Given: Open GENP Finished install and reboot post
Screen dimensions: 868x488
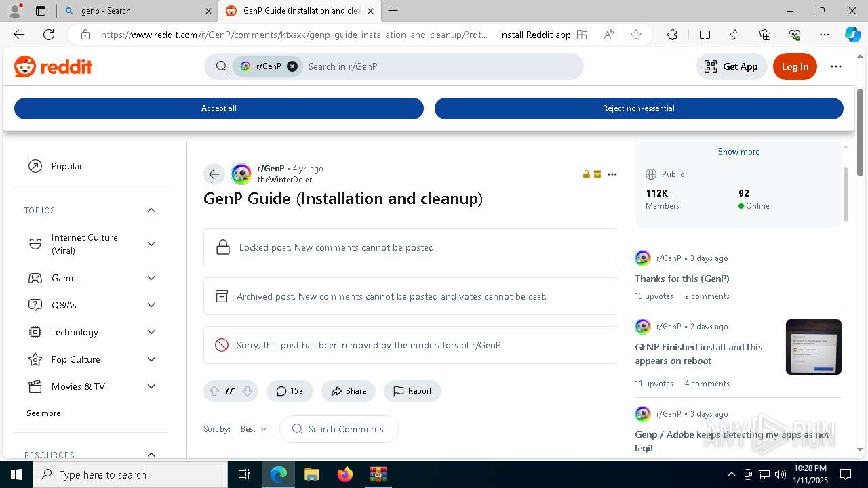Looking at the screenshot, I should coord(698,354).
